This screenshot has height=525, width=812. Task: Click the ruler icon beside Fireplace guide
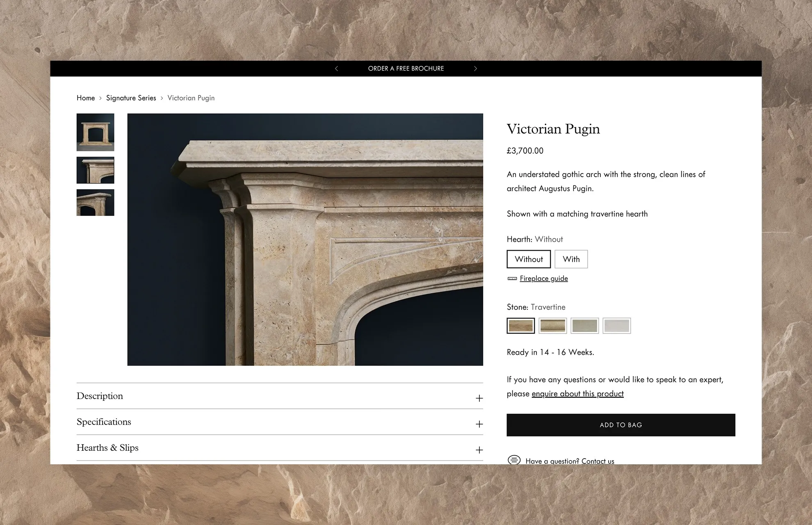(512, 278)
